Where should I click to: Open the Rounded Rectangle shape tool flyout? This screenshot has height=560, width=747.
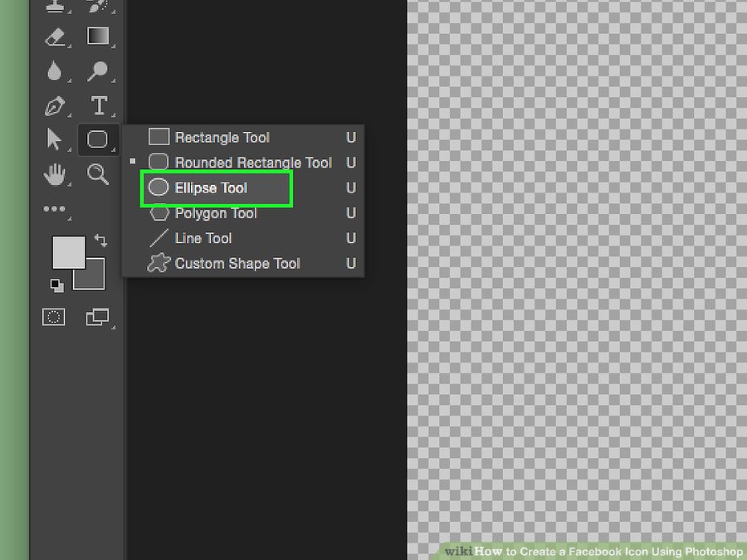[98, 139]
